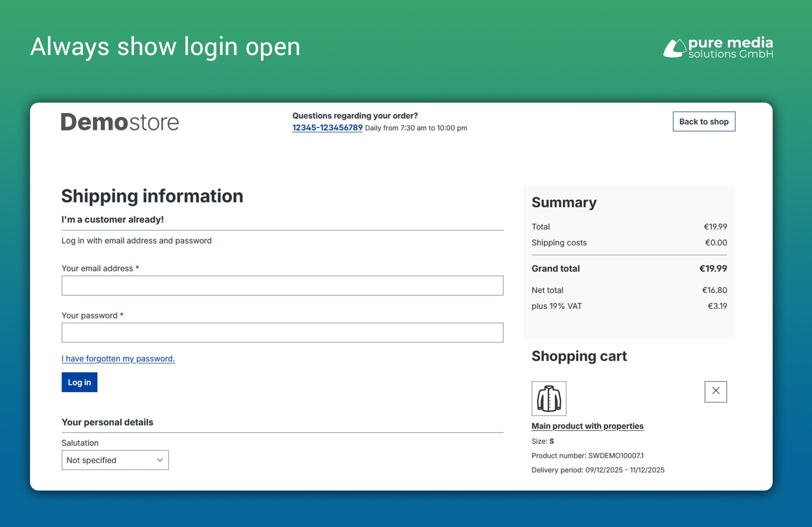
Task: Click the product number SWDEMO10007.1 text
Action: pyautogui.click(x=587, y=456)
